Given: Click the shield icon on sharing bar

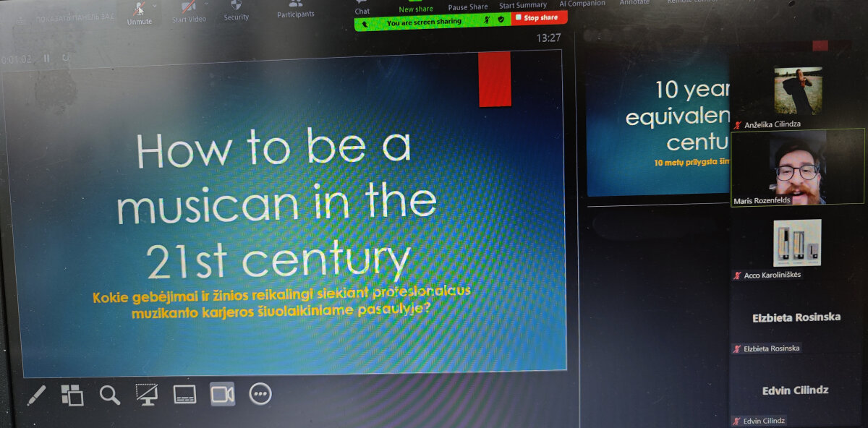Looking at the screenshot, I should [x=501, y=20].
